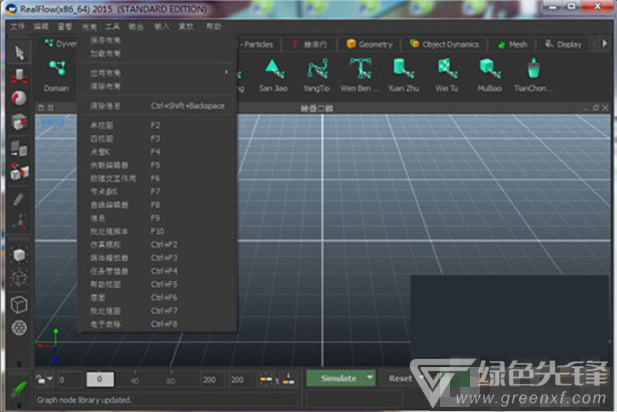
Task: Click the gray cube with red arrow tool
Action: pyautogui.click(x=19, y=122)
